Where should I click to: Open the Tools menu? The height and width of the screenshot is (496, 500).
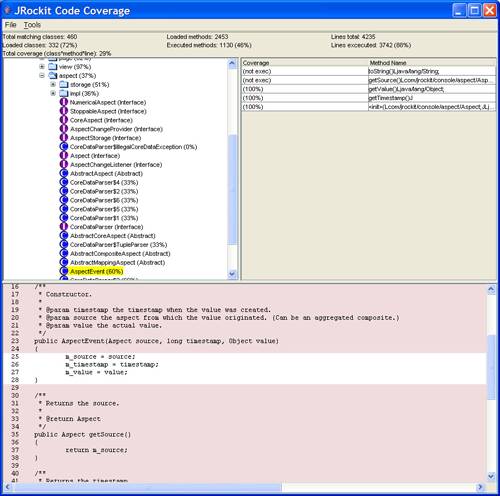pos(32,25)
